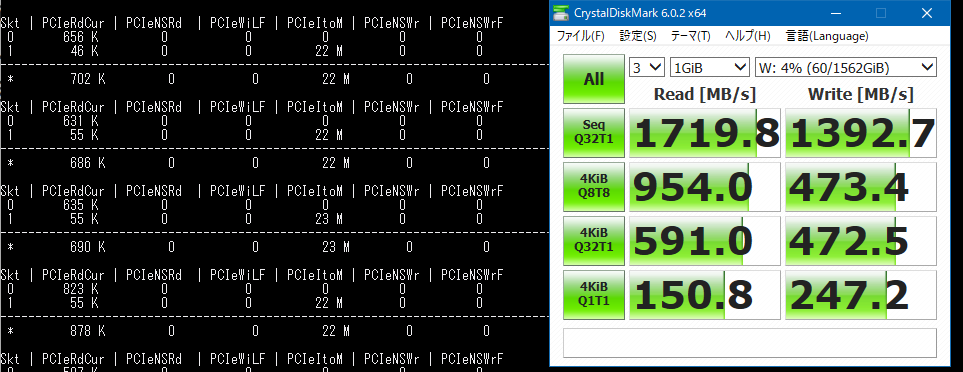Start the 4KiB Q32T1 benchmark

coord(594,241)
